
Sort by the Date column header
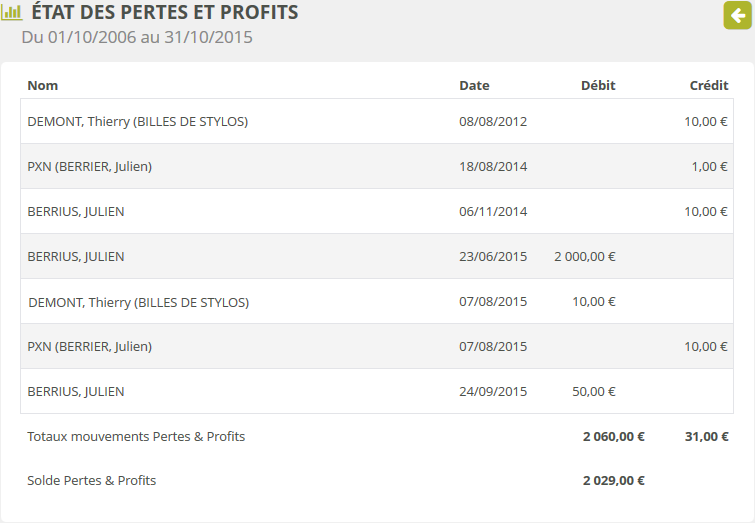[474, 86]
